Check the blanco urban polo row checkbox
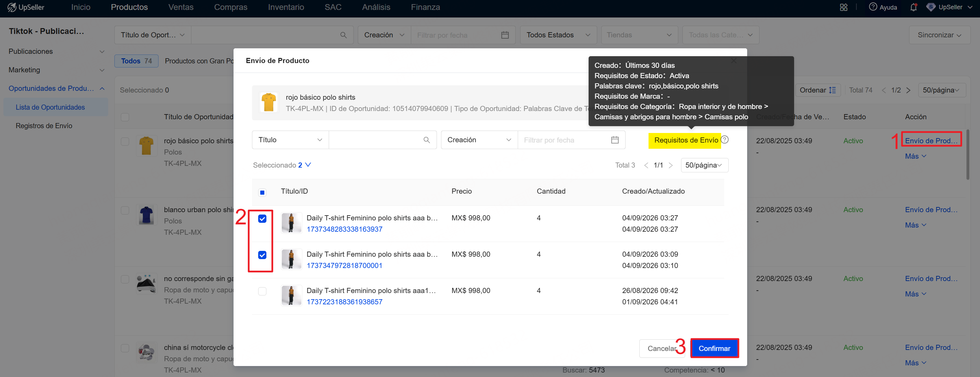The image size is (980, 377). coord(125,210)
